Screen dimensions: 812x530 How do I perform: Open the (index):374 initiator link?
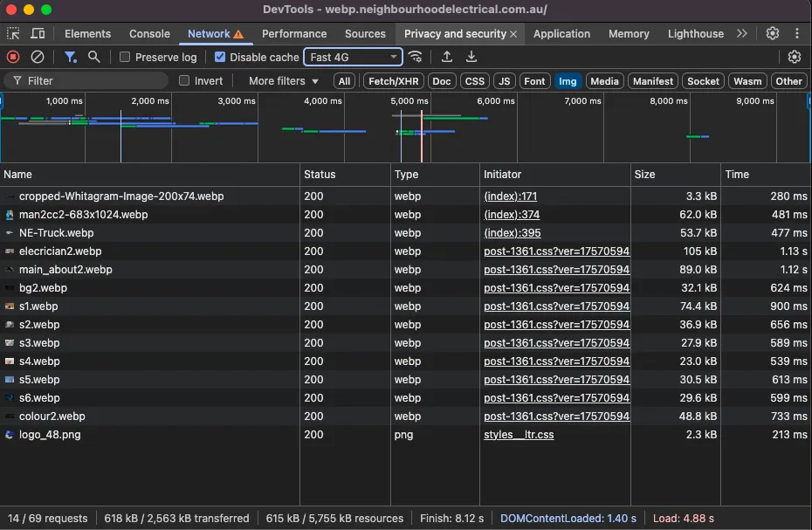(512, 215)
